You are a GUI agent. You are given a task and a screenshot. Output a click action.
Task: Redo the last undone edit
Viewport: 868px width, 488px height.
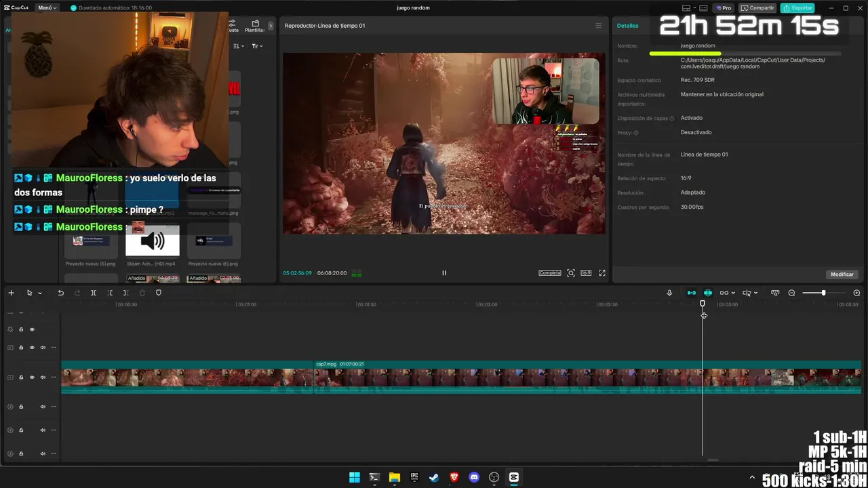(x=77, y=293)
